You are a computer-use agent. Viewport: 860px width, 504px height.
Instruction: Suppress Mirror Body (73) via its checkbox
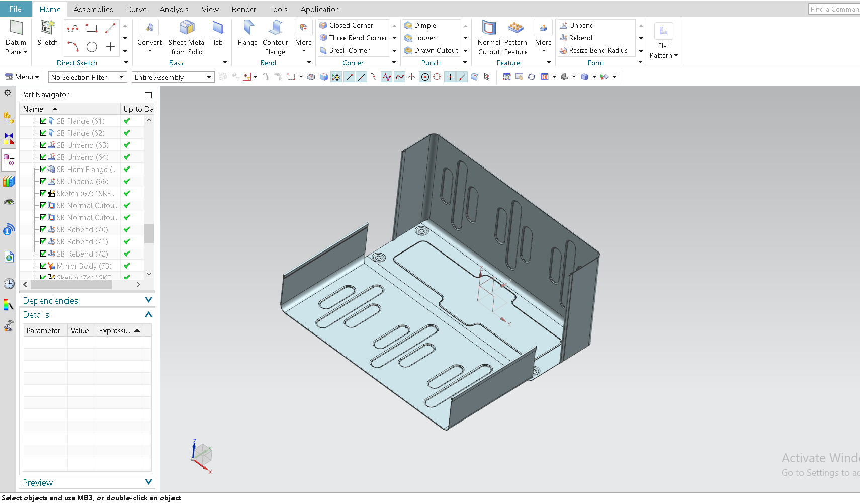tap(43, 266)
